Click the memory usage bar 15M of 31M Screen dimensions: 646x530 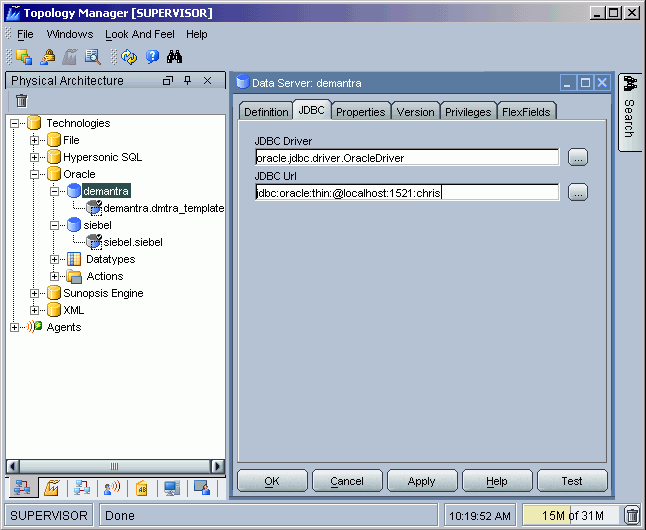pyautogui.click(x=572, y=516)
